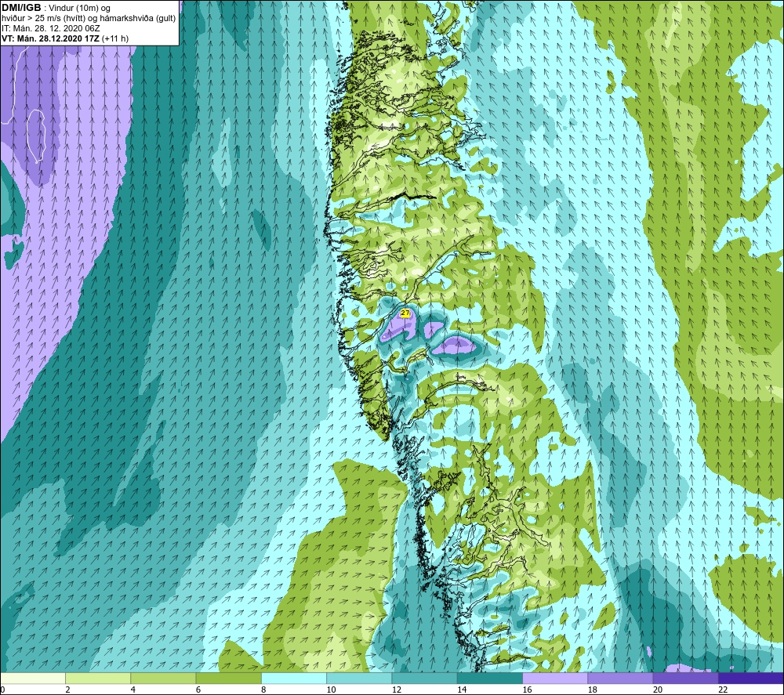Image resolution: width=784 pixels, height=695 pixels.
Task: Click the teal 12–14 m/s legend swatch
Action: coord(424,678)
